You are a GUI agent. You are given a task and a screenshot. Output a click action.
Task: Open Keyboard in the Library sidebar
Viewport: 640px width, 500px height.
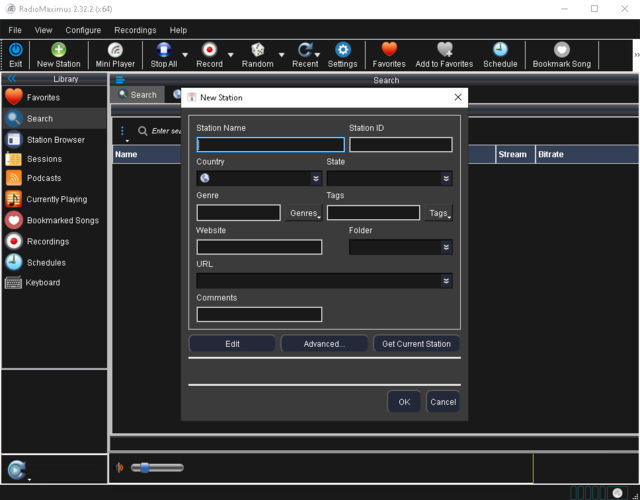[54, 282]
